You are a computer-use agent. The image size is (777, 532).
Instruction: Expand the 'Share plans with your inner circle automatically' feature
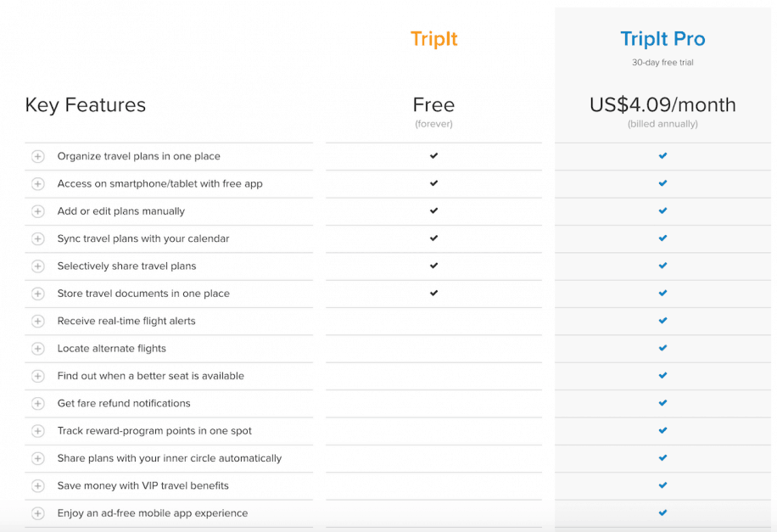tap(37, 458)
